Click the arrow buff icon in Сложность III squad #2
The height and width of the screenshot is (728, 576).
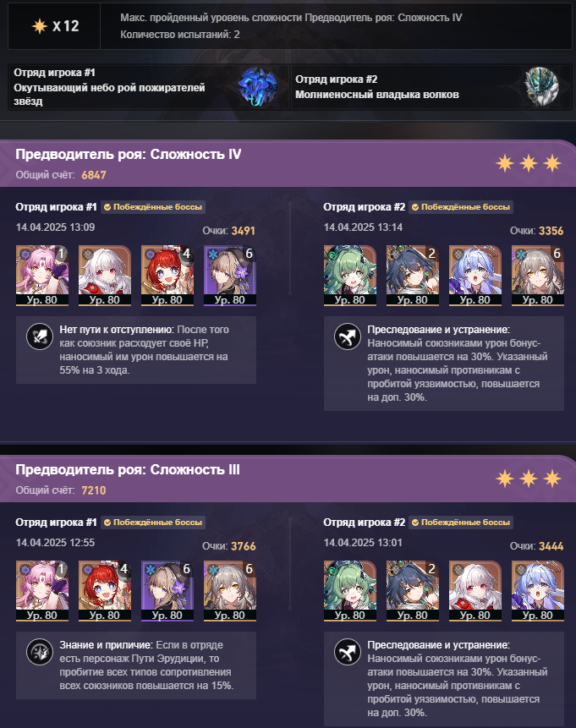click(x=348, y=652)
